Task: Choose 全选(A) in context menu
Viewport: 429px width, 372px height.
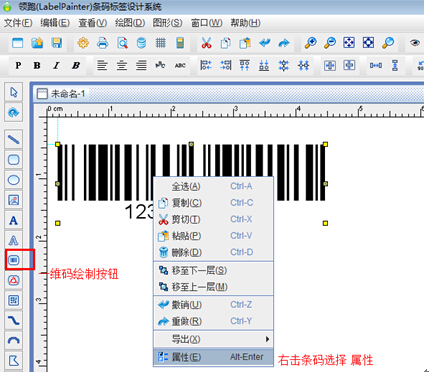Action: 213,186
